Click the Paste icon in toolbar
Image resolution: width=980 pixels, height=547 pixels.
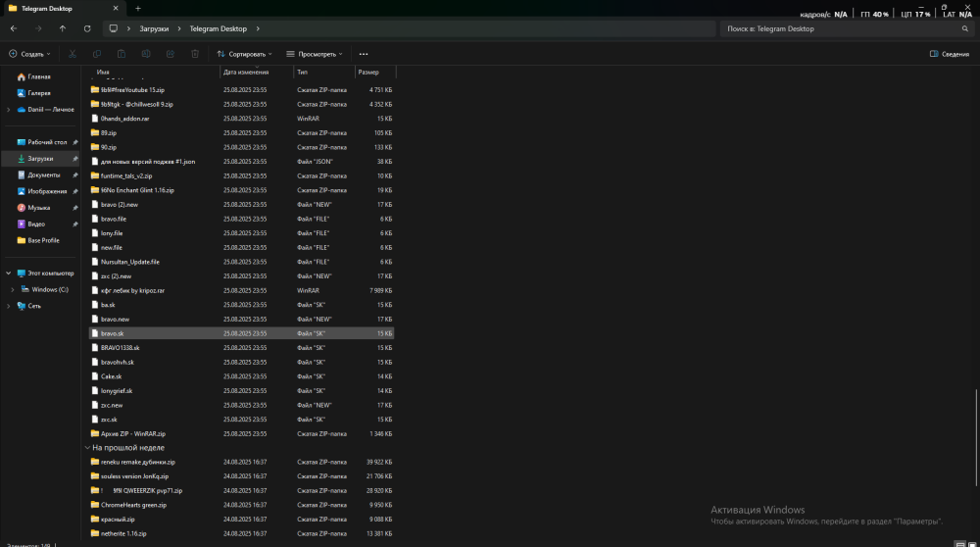(122, 54)
